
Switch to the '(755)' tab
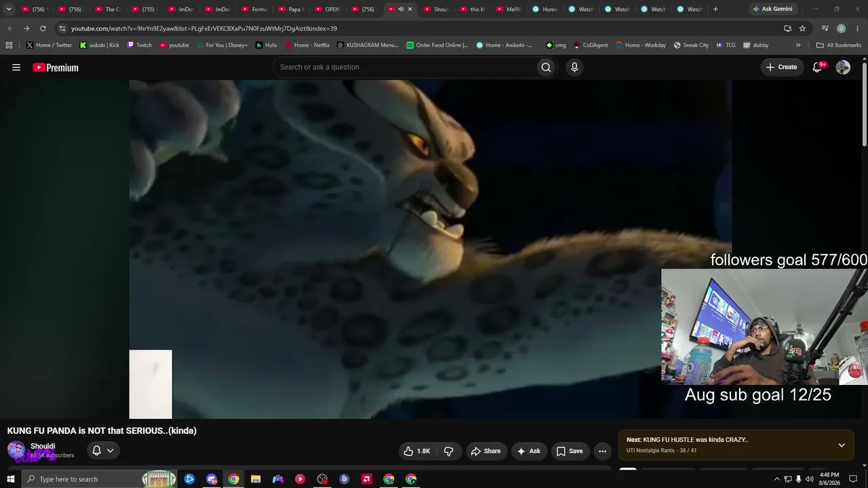(144, 9)
